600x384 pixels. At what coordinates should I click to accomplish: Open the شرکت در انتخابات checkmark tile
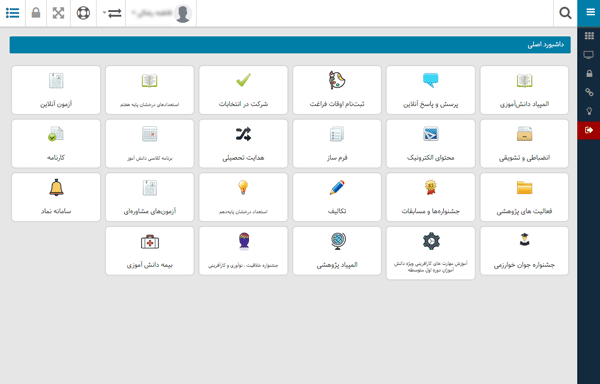243,90
